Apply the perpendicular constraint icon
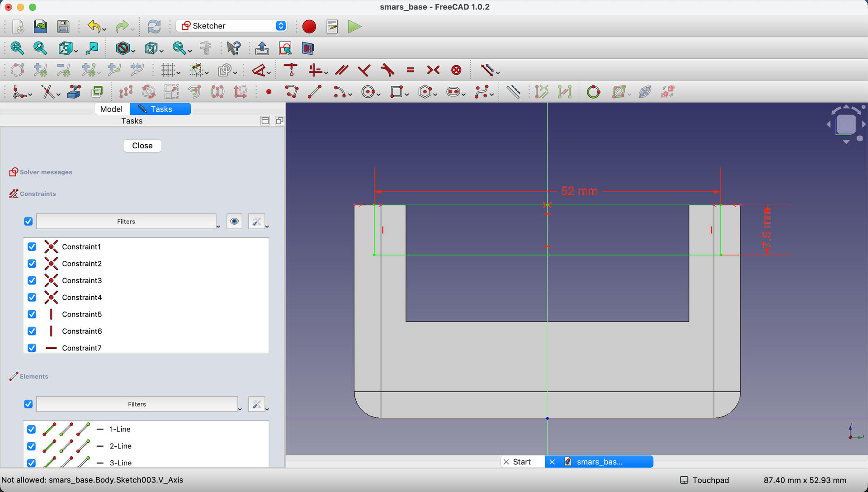The height and width of the screenshot is (492, 868). (364, 70)
